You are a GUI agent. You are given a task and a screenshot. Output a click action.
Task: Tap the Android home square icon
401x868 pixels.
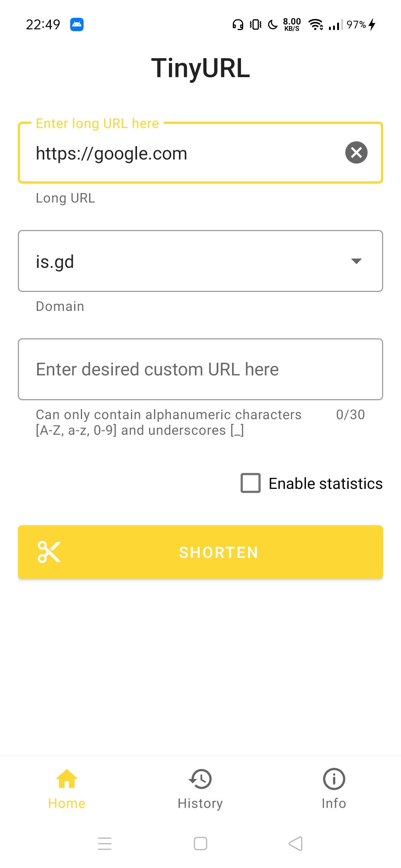(200, 843)
